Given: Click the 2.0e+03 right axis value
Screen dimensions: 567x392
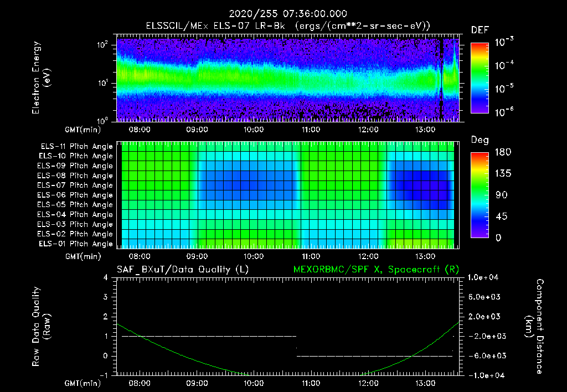Looking at the screenshot, I should 484,316.
